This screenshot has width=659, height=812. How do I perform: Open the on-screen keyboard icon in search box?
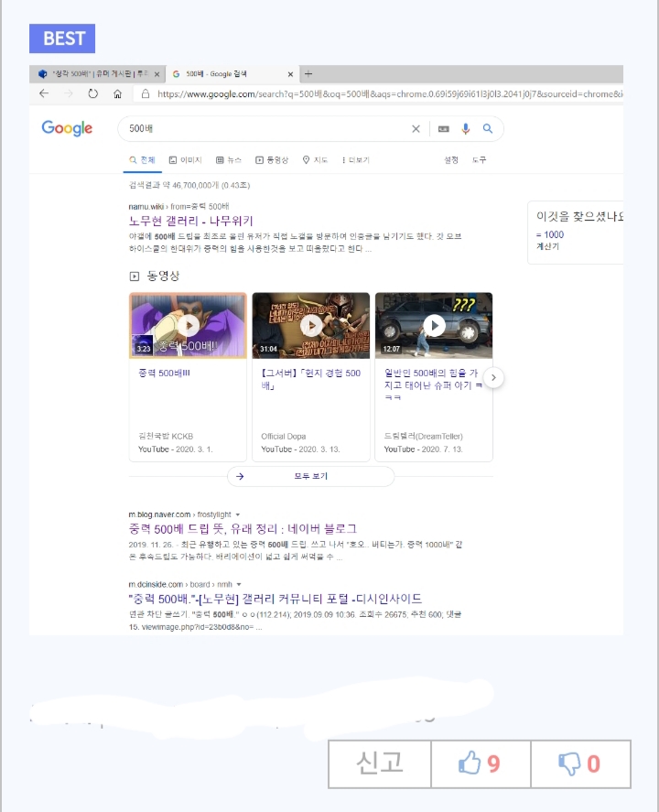tap(444, 129)
